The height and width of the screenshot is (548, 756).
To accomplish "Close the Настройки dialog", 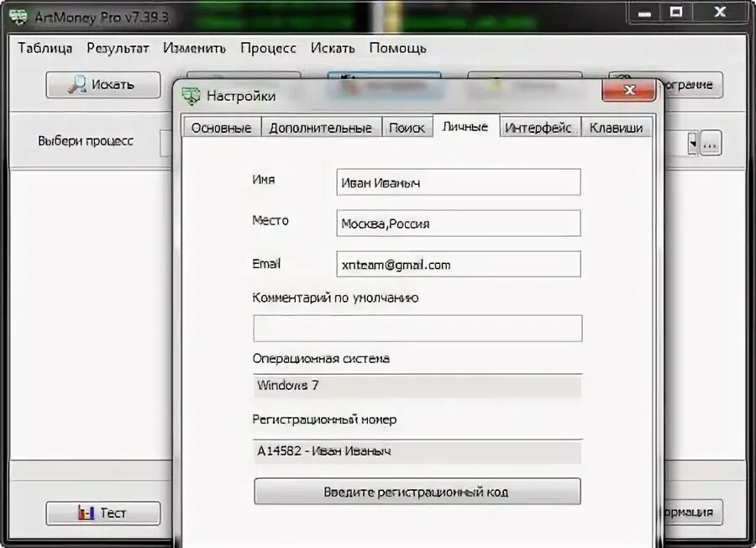I will (x=628, y=90).
